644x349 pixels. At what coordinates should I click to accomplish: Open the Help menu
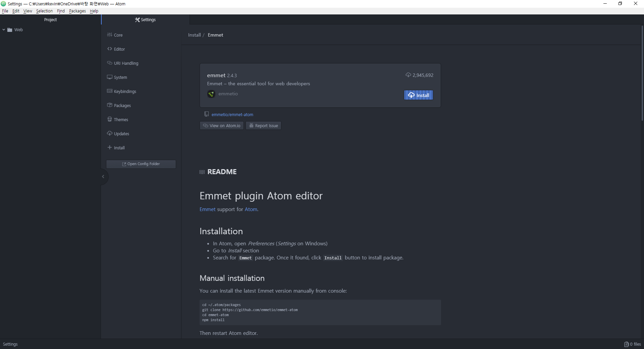point(94,11)
